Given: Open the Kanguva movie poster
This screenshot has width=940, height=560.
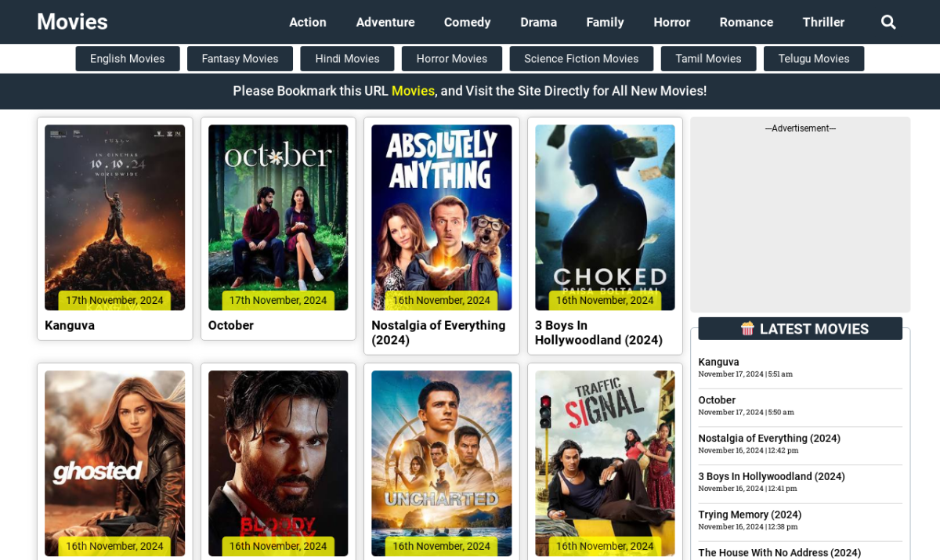Looking at the screenshot, I should [x=114, y=217].
